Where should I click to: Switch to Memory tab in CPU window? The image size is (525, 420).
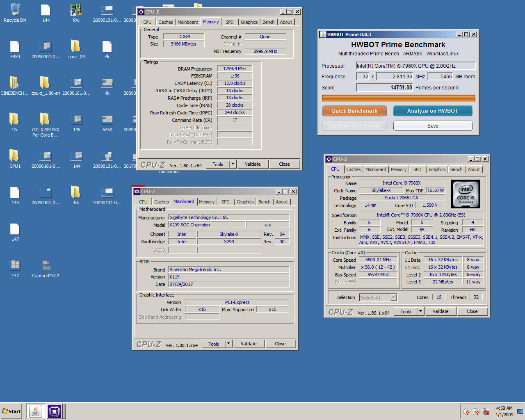point(399,169)
